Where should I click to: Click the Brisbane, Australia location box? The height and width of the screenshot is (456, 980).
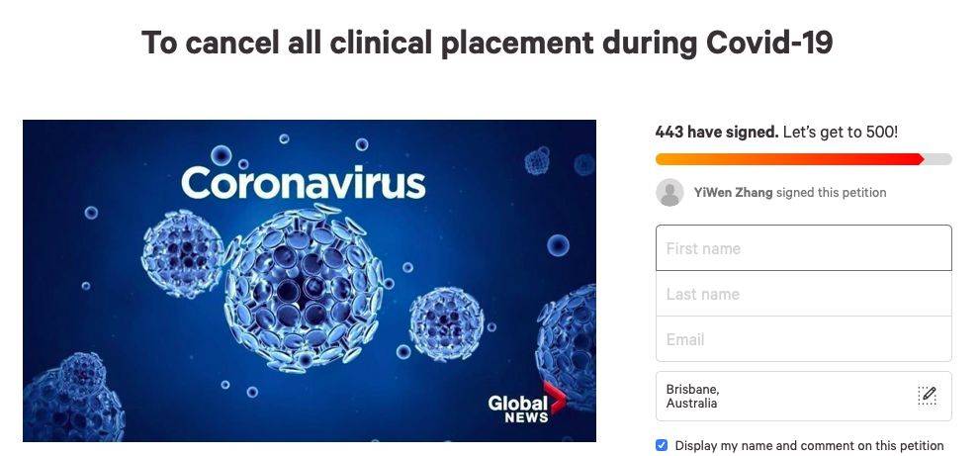coord(804,396)
